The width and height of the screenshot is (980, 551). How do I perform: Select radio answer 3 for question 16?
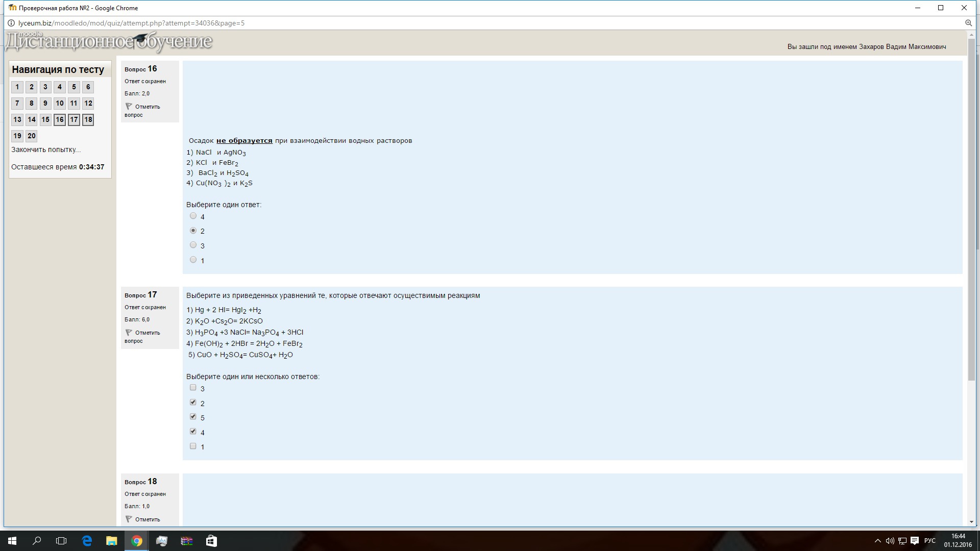pos(193,245)
